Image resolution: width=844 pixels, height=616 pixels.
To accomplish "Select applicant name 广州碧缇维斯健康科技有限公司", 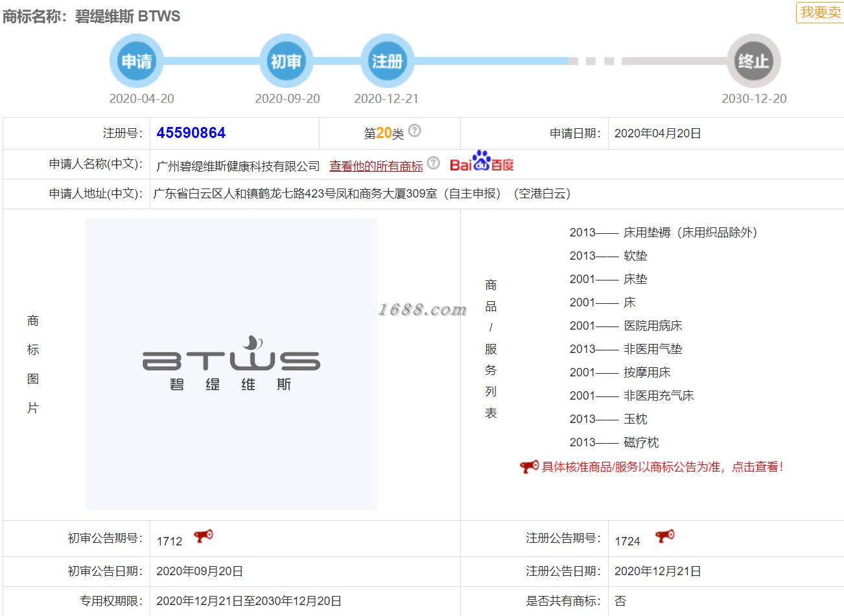I will coord(238,166).
